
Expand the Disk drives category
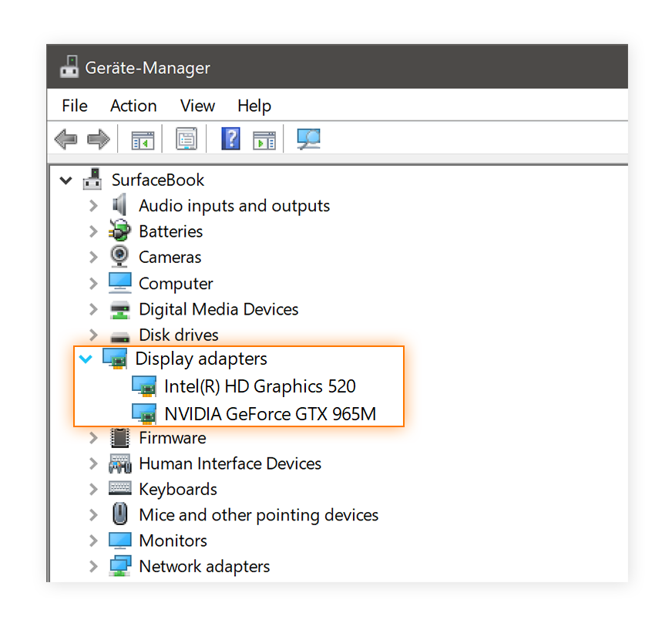[93, 335]
